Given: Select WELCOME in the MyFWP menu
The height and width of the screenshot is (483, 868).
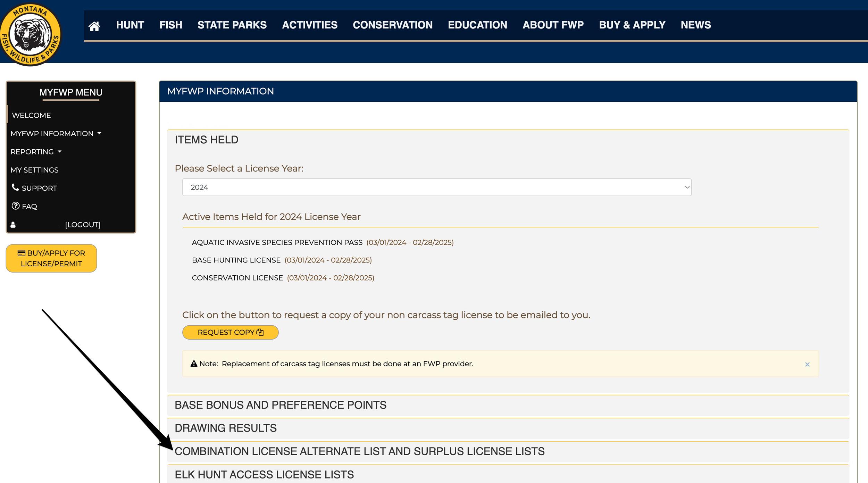Looking at the screenshot, I should [x=31, y=115].
